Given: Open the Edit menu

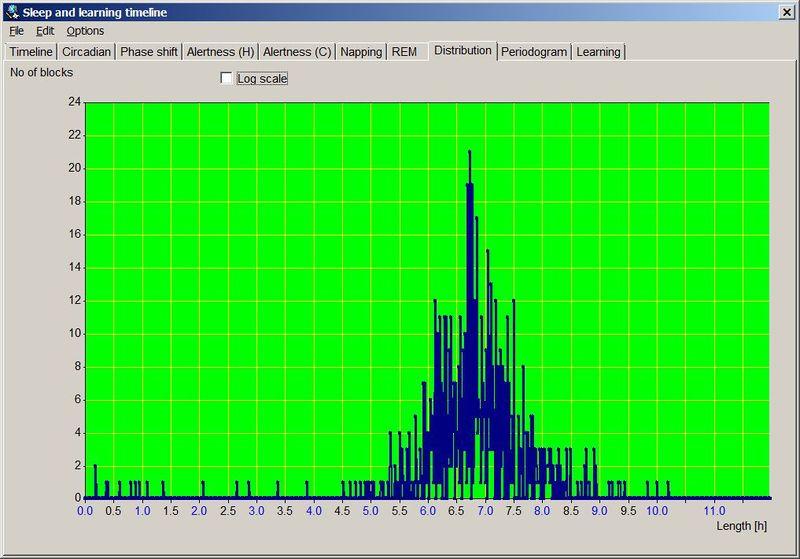Looking at the screenshot, I should click(45, 31).
